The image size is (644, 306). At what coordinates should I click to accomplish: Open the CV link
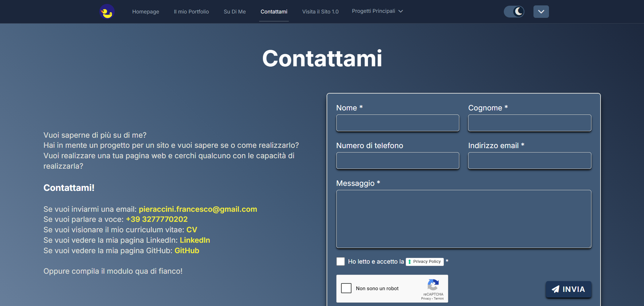point(192,230)
